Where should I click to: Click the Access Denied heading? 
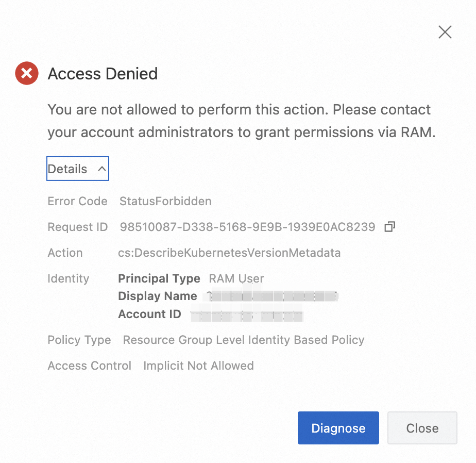103,74
